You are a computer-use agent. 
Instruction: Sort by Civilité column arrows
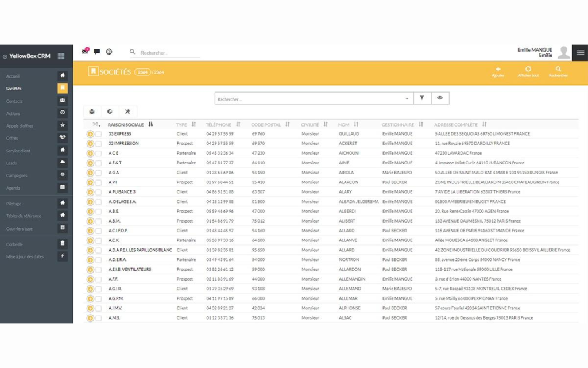click(326, 124)
